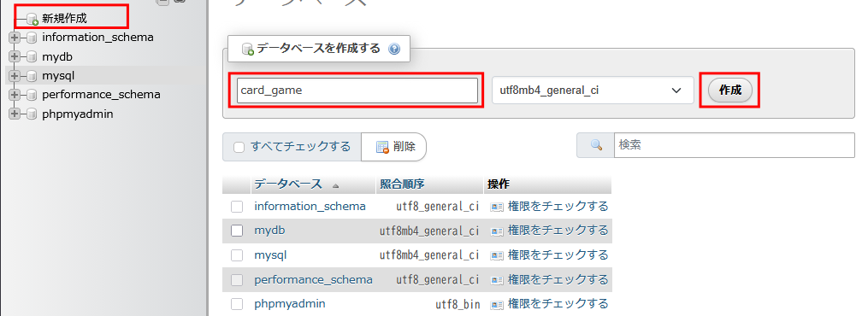868x316 pixels.
Task: Click the privileges icon in the performance_schema row
Action: [497, 279]
